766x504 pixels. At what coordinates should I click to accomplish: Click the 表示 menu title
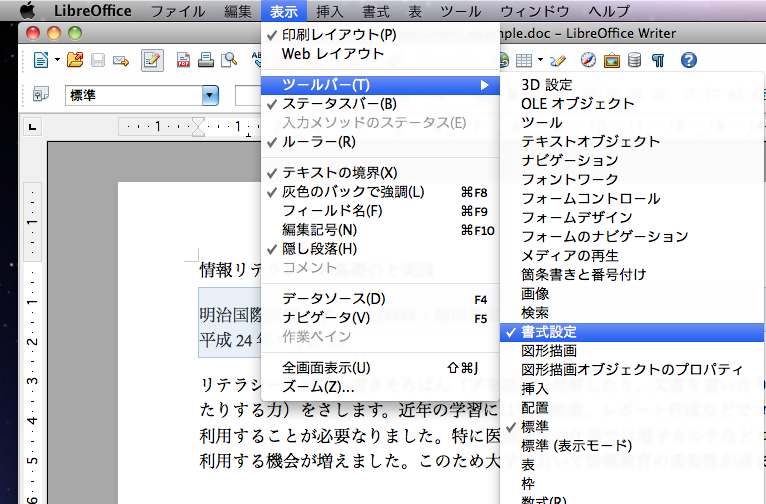(x=284, y=10)
